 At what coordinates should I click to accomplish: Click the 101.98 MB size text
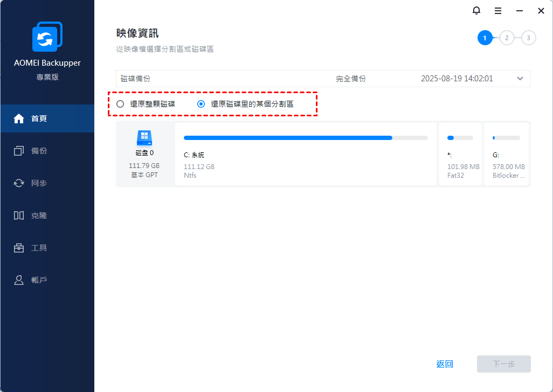464,166
